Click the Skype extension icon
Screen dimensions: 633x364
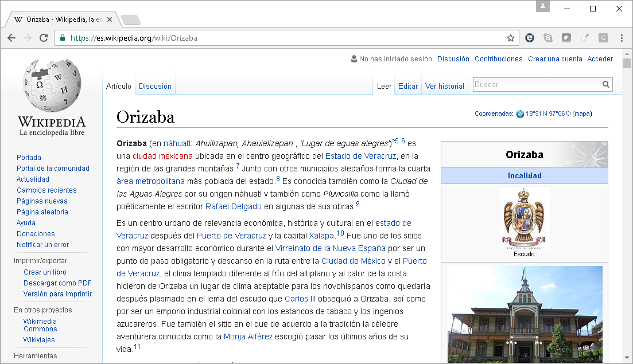click(x=548, y=38)
